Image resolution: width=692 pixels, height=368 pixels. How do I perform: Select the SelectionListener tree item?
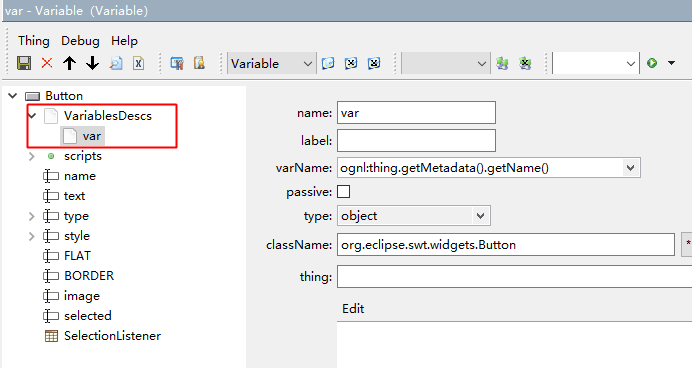point(112,336)
